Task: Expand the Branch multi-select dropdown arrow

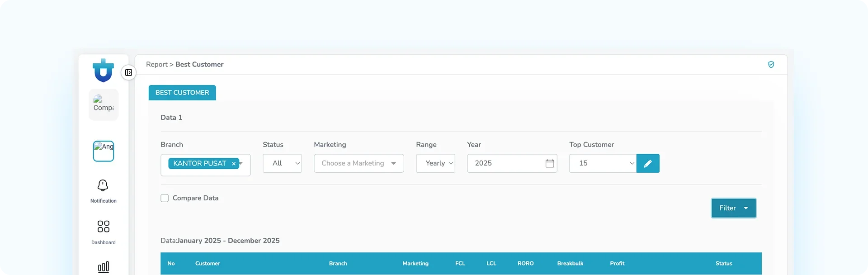Action: coord(241,163)
